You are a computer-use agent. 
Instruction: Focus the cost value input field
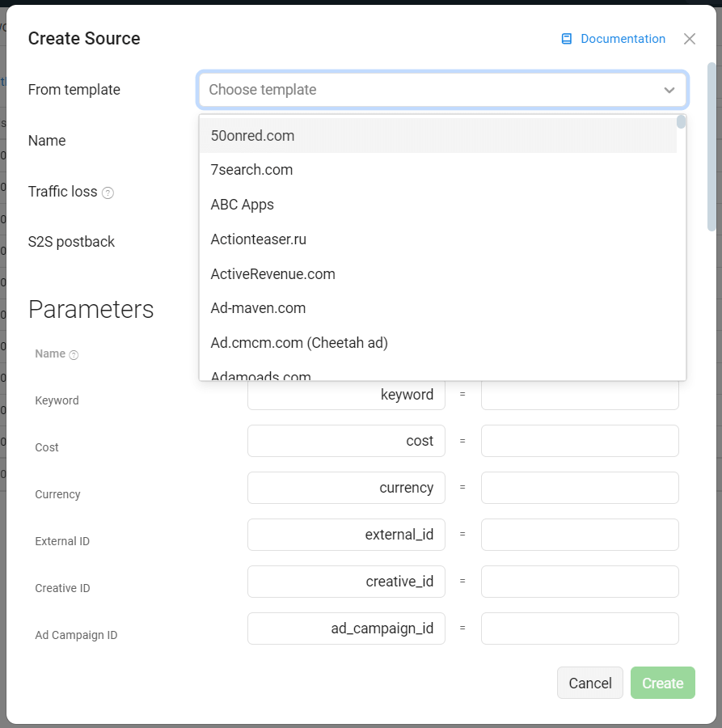point(580,441)
